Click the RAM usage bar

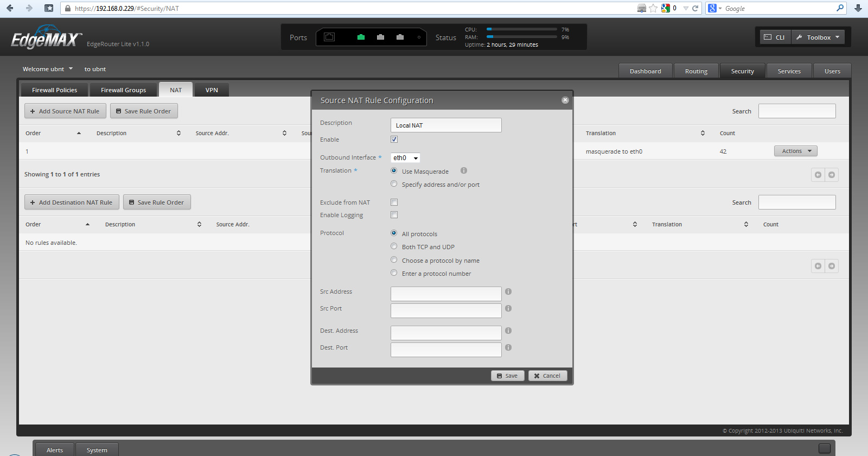[x=521, y=37]
